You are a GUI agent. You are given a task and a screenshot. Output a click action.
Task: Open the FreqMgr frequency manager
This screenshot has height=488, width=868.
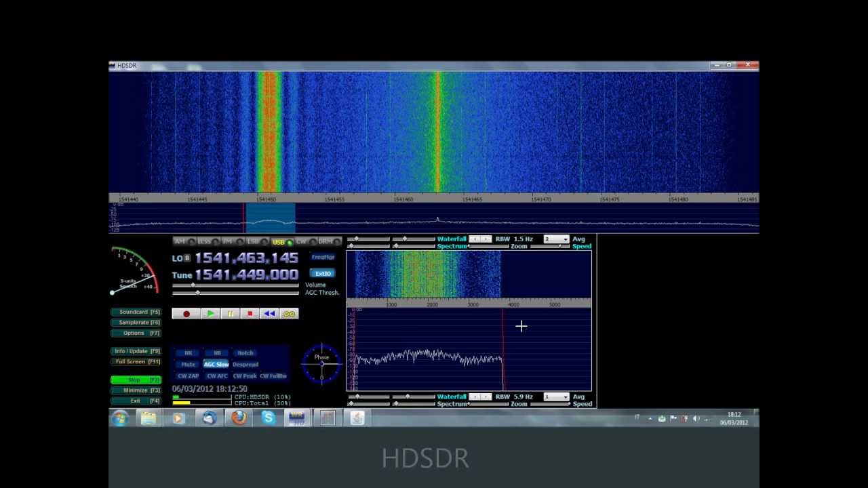(323, 258)
